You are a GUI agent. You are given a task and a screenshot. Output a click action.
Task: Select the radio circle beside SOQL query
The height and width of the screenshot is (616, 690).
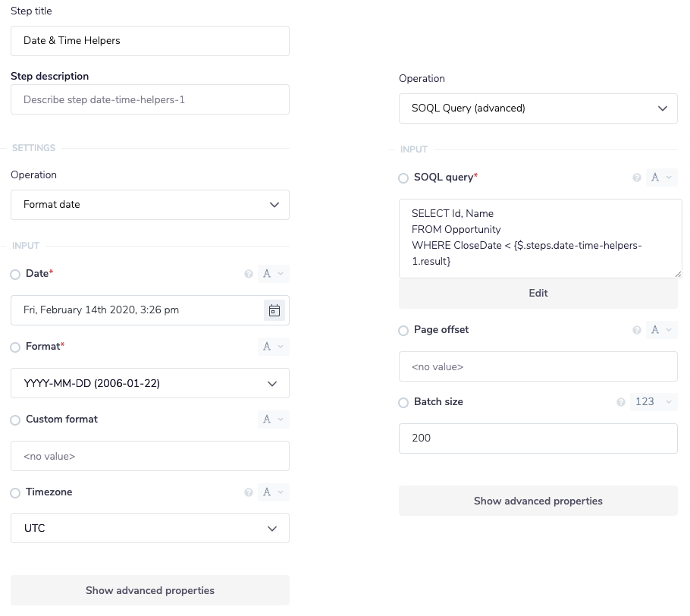click(x=403, y=178)
